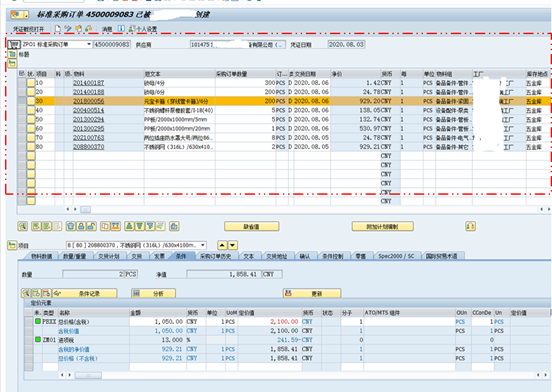Viewport: 552px width, 392px height.
Task: Open the ZPO1 标准采购订单 order type dropdown
Action: [89, 44]
